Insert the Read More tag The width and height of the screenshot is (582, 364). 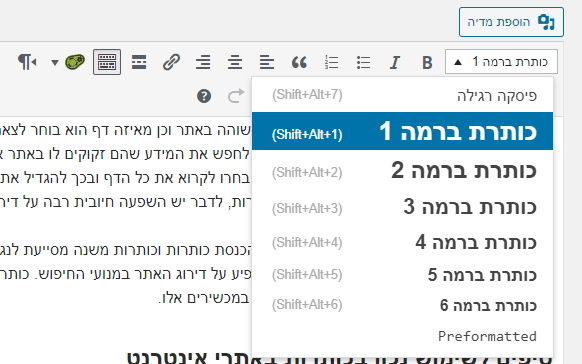point(139,62)
